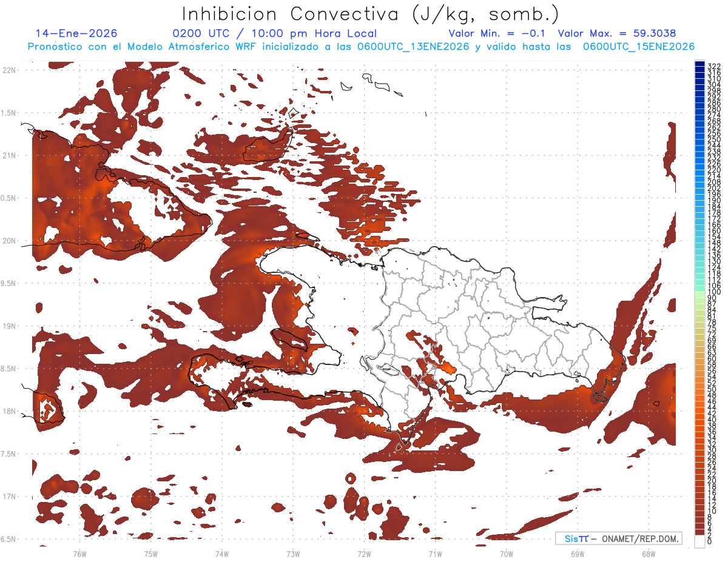Click the latitude label '17N'
Screen dimensions: 728x562
[9, 497]
